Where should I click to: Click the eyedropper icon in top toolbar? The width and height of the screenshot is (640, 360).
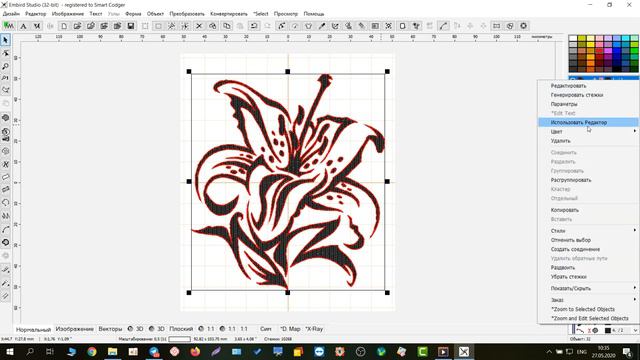(322, 26)
